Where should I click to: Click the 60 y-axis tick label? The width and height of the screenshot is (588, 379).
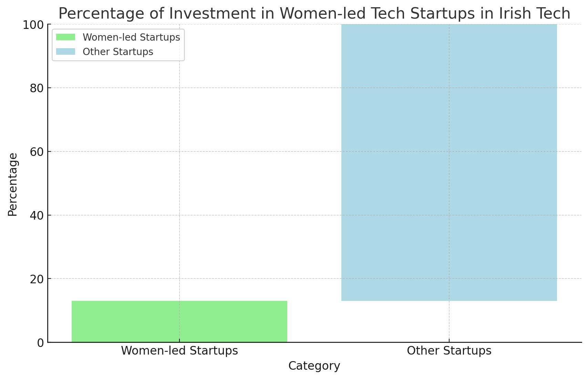[x=37, y=152]
